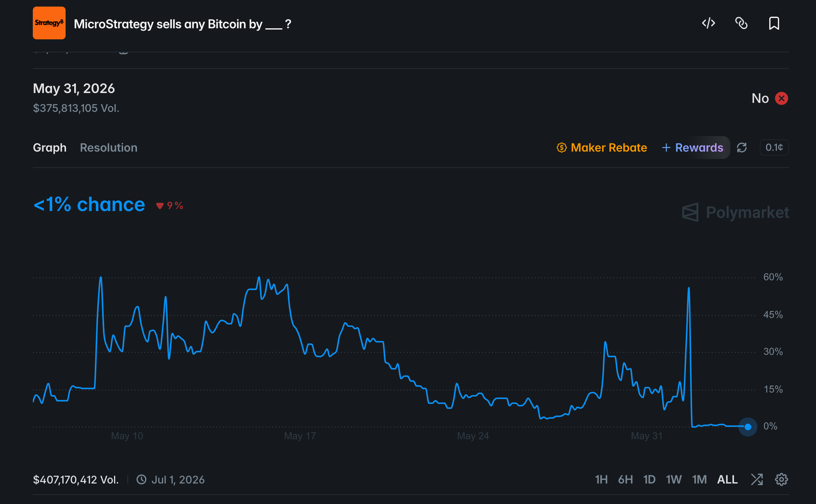Click the Maker Rebate coin icon
Screen dimensions: 816x504
click(562, 148)
